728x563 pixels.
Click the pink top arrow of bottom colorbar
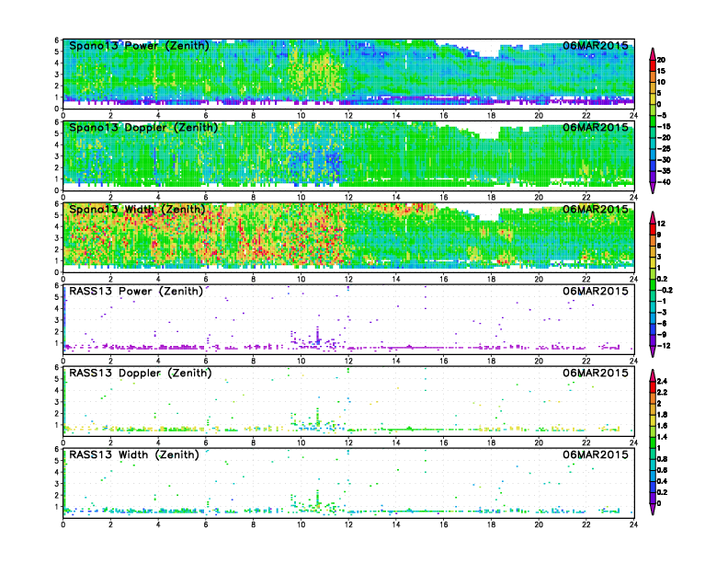click(653, 374)
